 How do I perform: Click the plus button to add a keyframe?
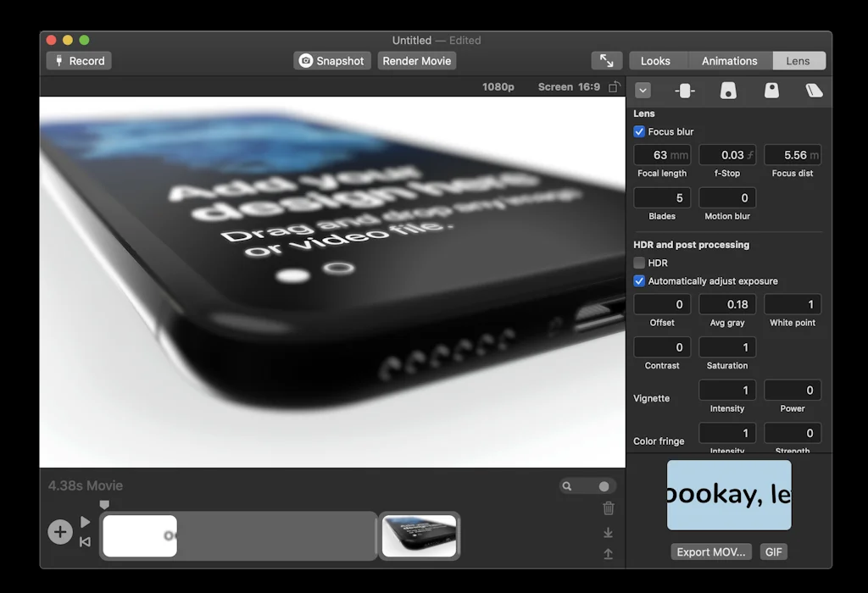point(59,532)
